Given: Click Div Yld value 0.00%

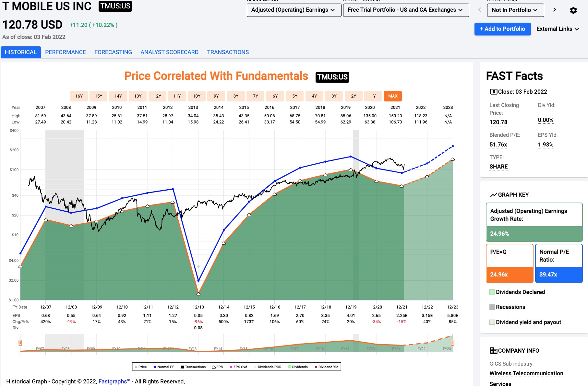Looking at the screenshot, I should point(546,120).
